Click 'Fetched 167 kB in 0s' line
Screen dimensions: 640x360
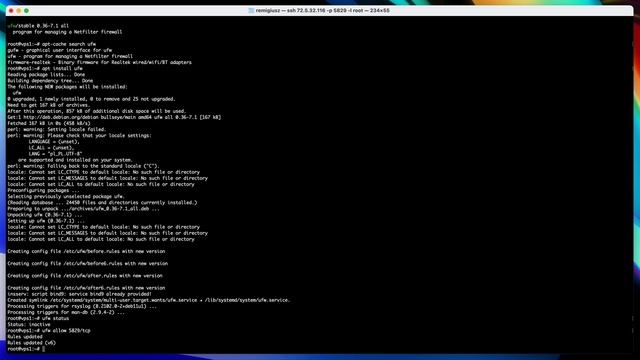[x=49, y=123]
